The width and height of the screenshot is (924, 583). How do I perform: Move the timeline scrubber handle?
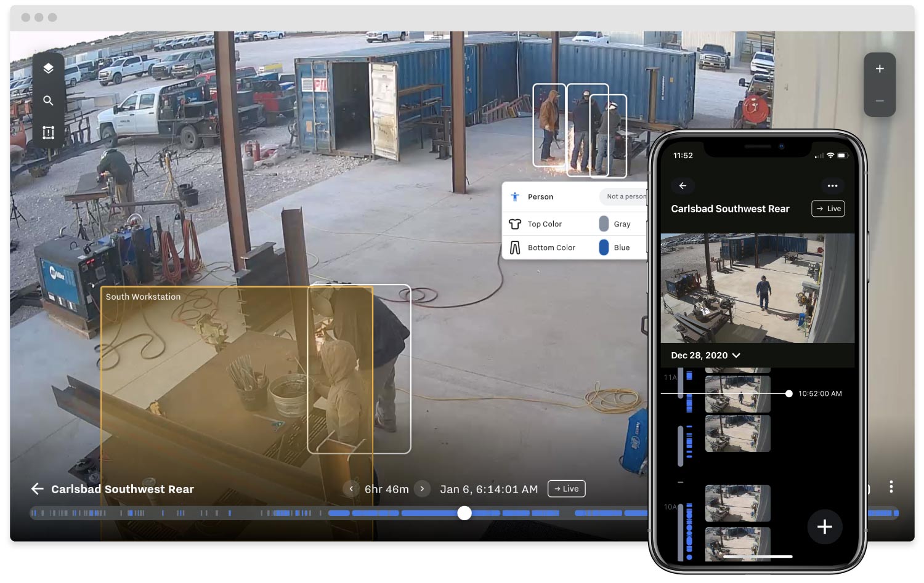[464, 513]
